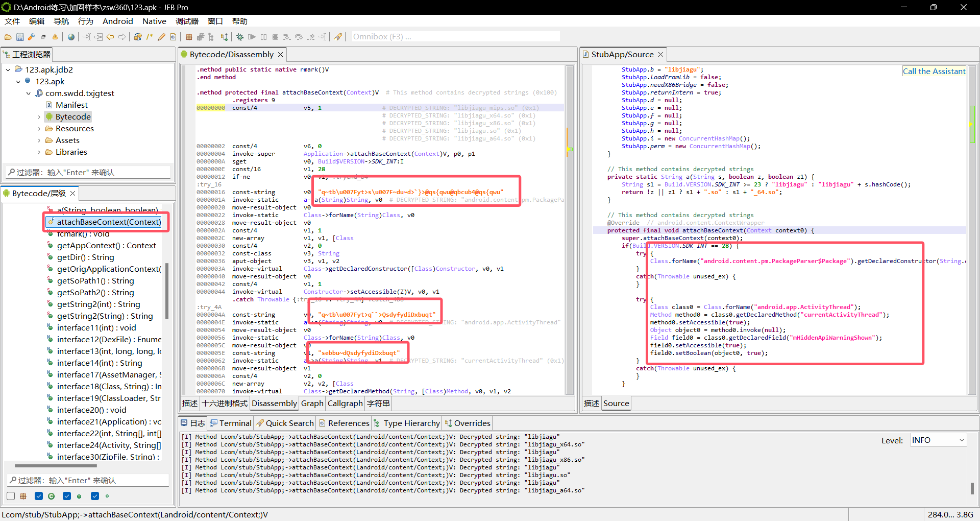
Task: Open the Native menu
Action: (x=154, y=21)
